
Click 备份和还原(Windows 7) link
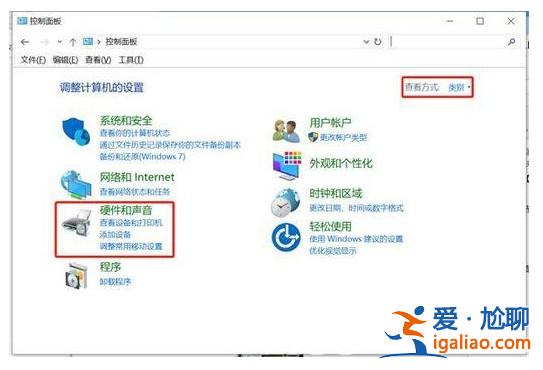tap(142, 157)
